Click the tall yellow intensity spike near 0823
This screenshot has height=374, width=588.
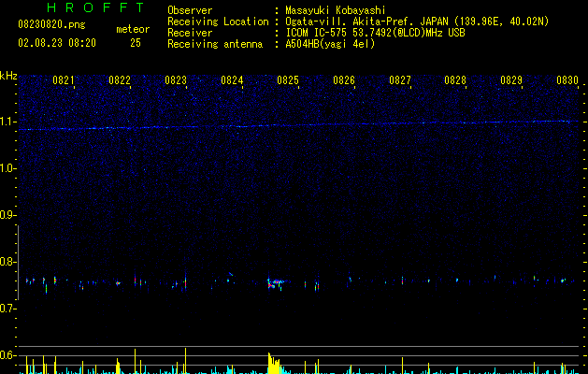coord(185,361)
